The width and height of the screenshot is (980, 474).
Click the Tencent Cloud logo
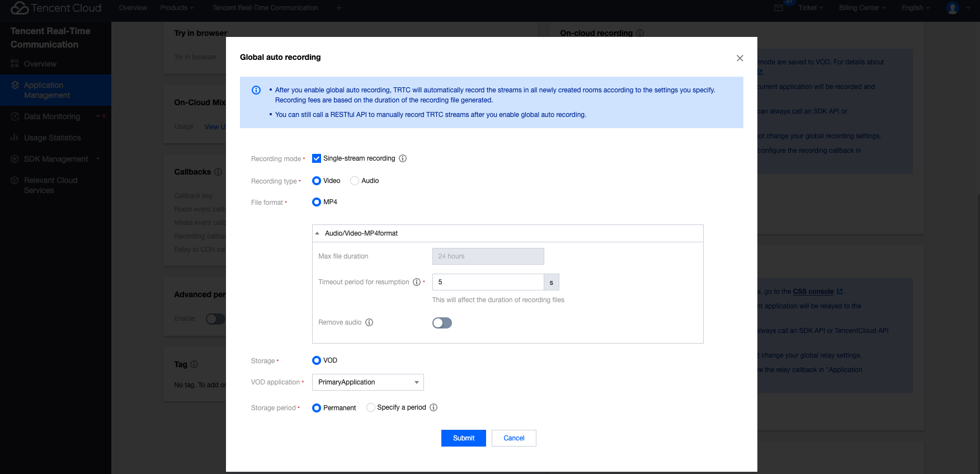(56, 8)
